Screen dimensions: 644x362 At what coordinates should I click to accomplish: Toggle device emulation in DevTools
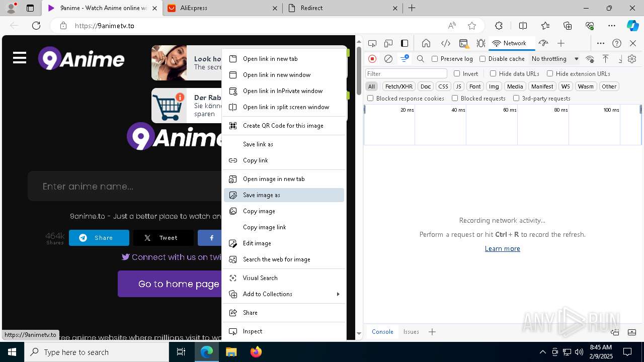388,43
